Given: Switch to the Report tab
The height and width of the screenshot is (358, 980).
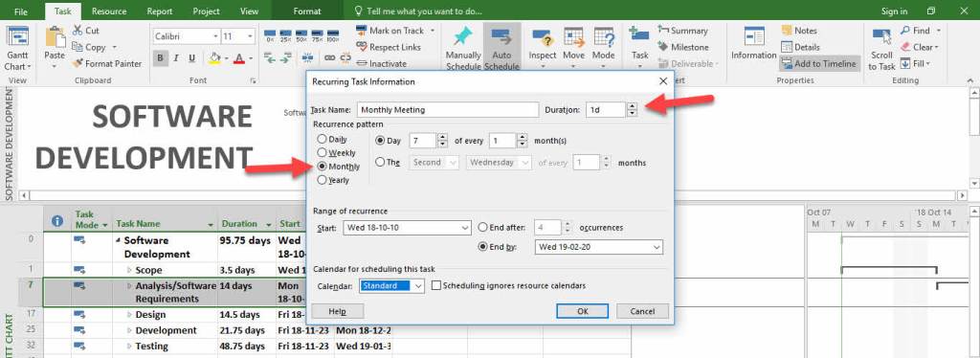Looking at the screenshot, I should tap(160, 11).
